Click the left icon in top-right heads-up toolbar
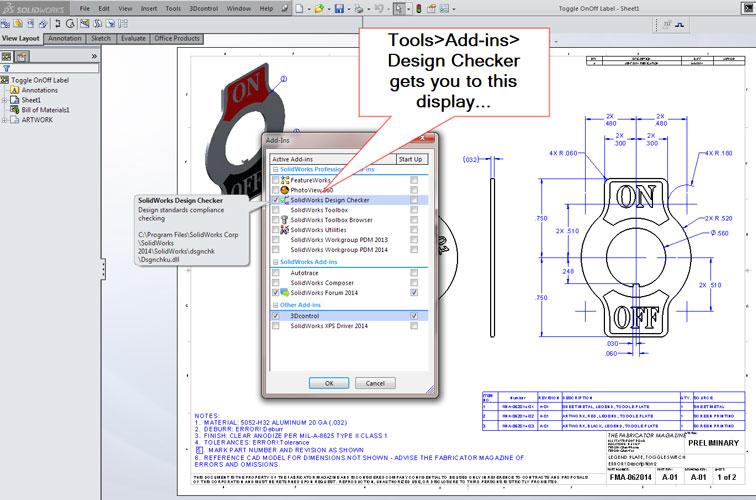756x500 pixels. 667,24
